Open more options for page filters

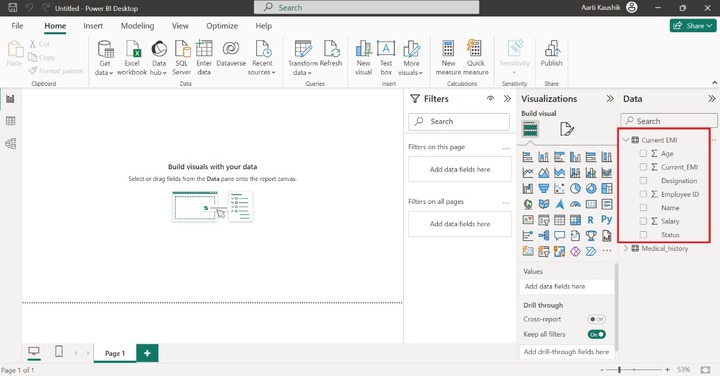[x=506, y=148]
